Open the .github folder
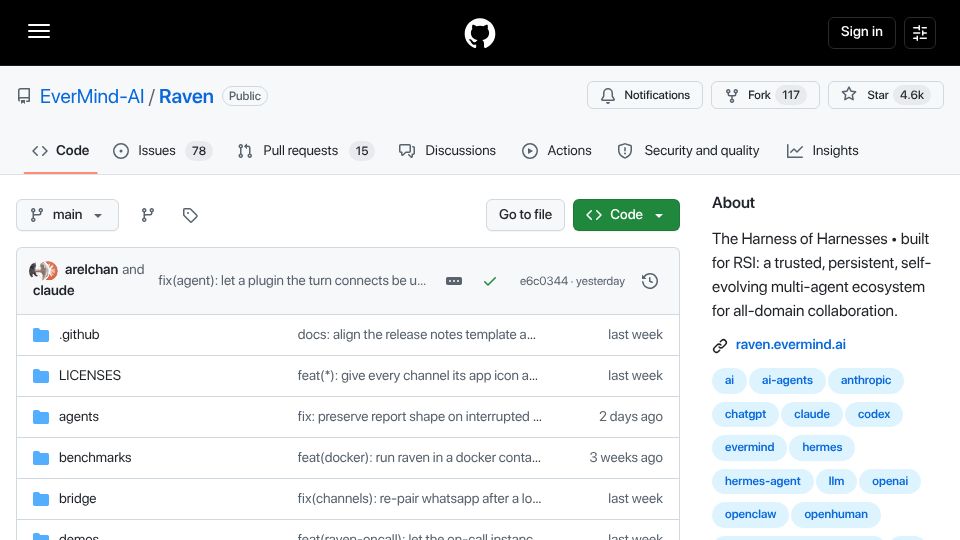The image size is (960, 540). coord(79,335)
